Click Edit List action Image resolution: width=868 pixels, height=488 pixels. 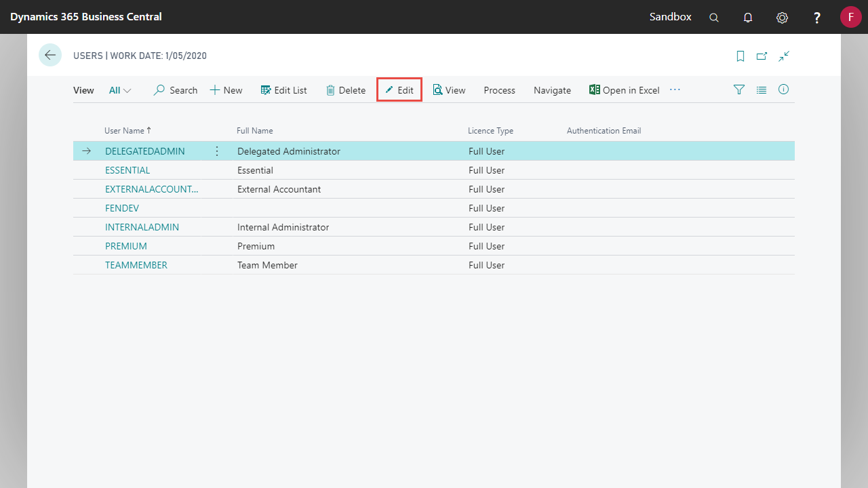(283, 90)
